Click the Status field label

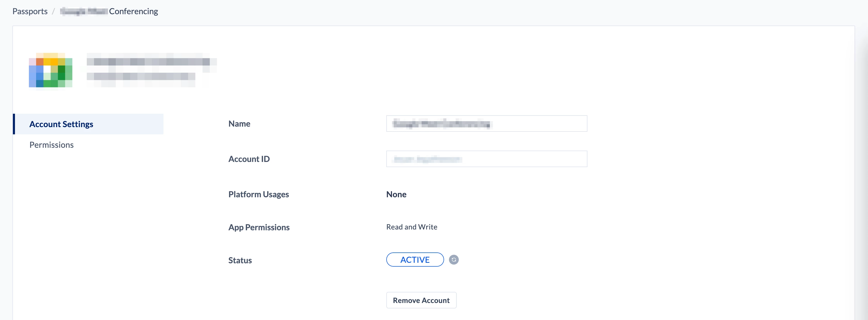240,260
